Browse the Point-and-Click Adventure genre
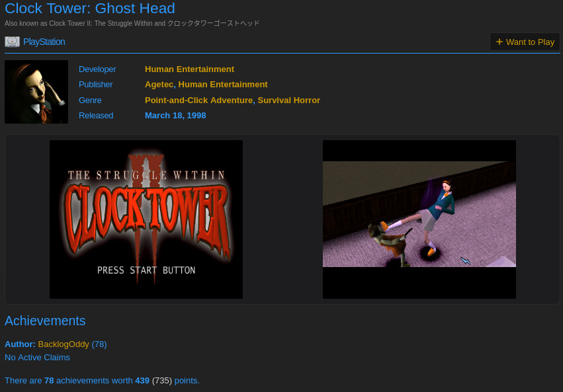The image size is (563, 392). (x=198, y=100)
